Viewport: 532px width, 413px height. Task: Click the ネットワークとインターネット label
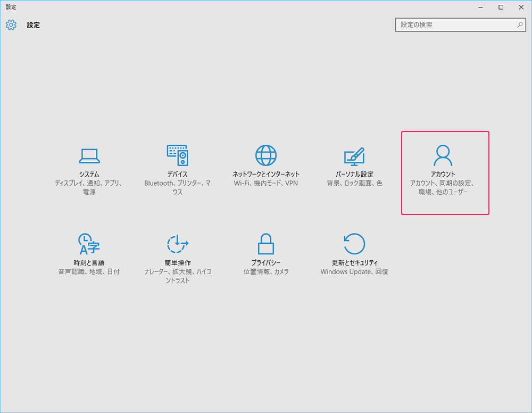click(265, 174)
